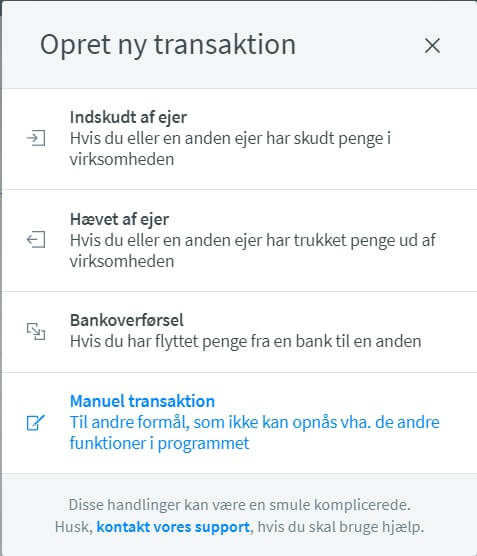
Task: Click the Indskudt af ejer arrow-in icon
Action: coord(36,138)
